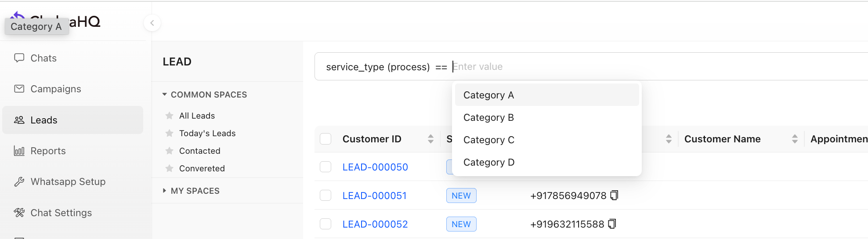
Task: Open lead LEAD-000052
Action: coord(375,224)
